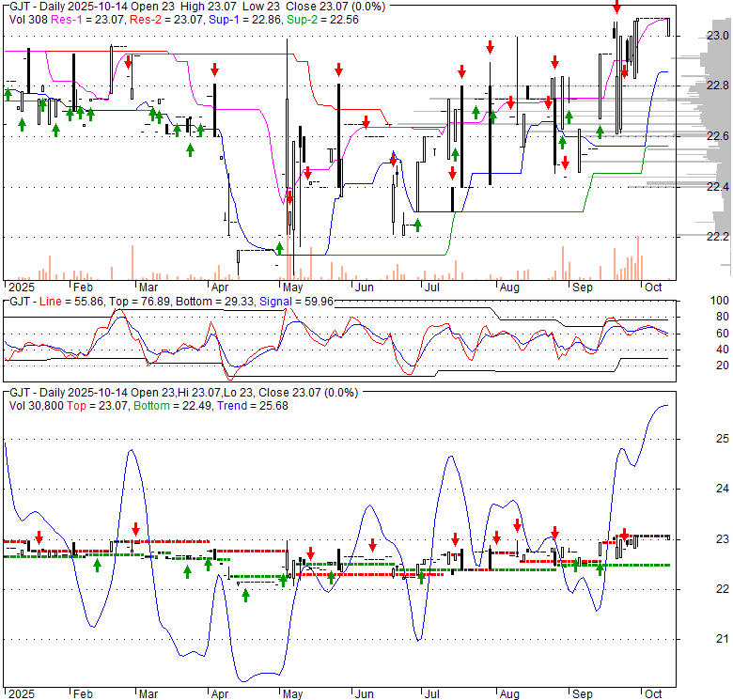Click the green up arrow below June's low in top chart

(x=417, y=225)
